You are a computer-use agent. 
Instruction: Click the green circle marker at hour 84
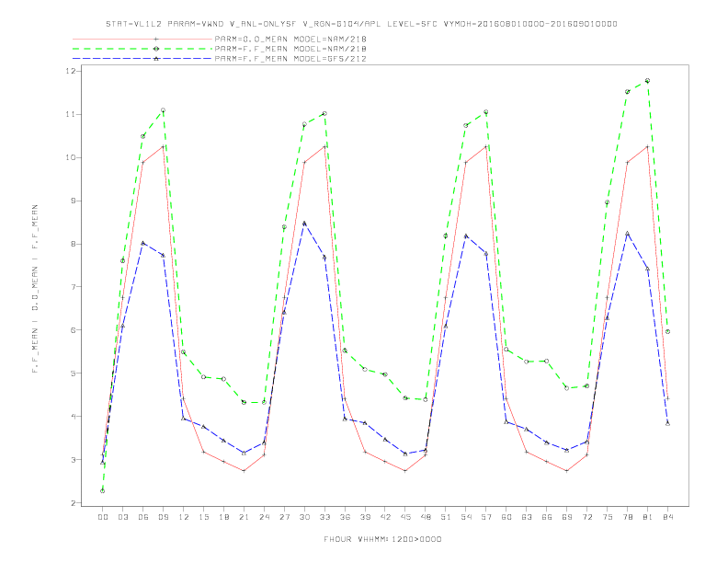coord(668,332)
